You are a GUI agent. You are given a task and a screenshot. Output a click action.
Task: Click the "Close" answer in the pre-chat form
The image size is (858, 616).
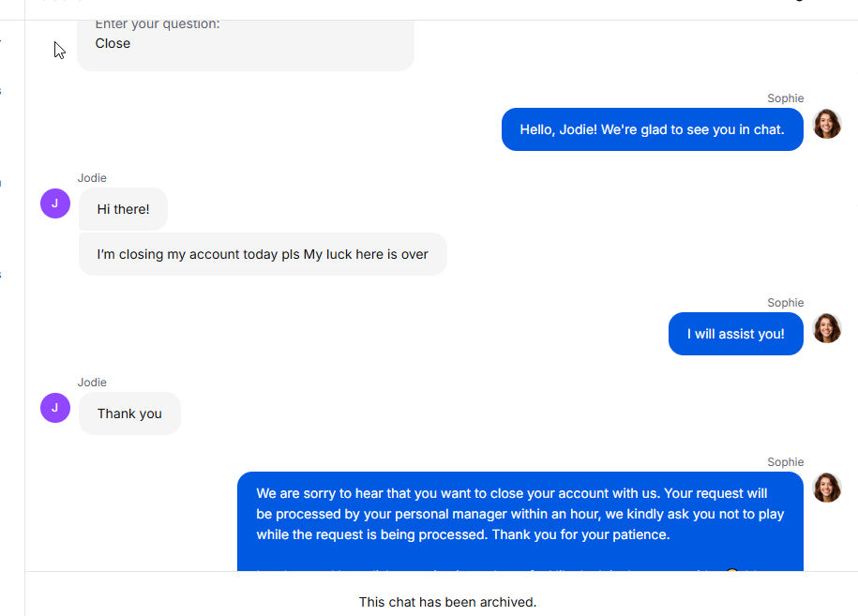113,43
